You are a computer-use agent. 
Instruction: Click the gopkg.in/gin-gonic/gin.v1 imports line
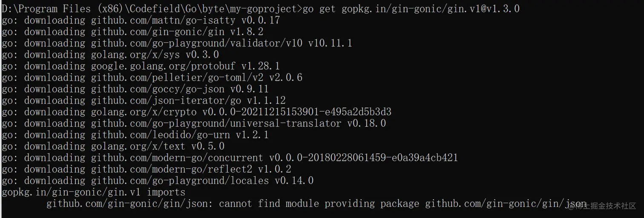point(94,192)
